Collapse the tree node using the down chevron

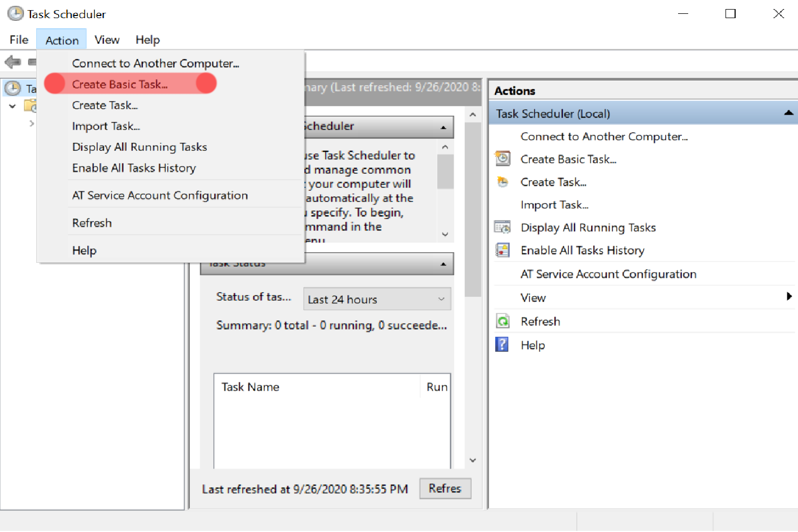tap(12, 106)
